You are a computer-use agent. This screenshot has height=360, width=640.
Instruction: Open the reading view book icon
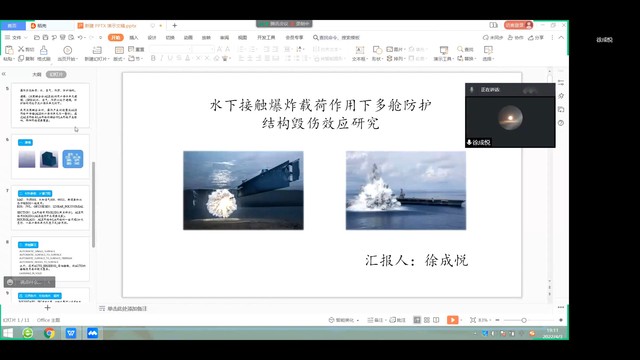coord(436,320)
